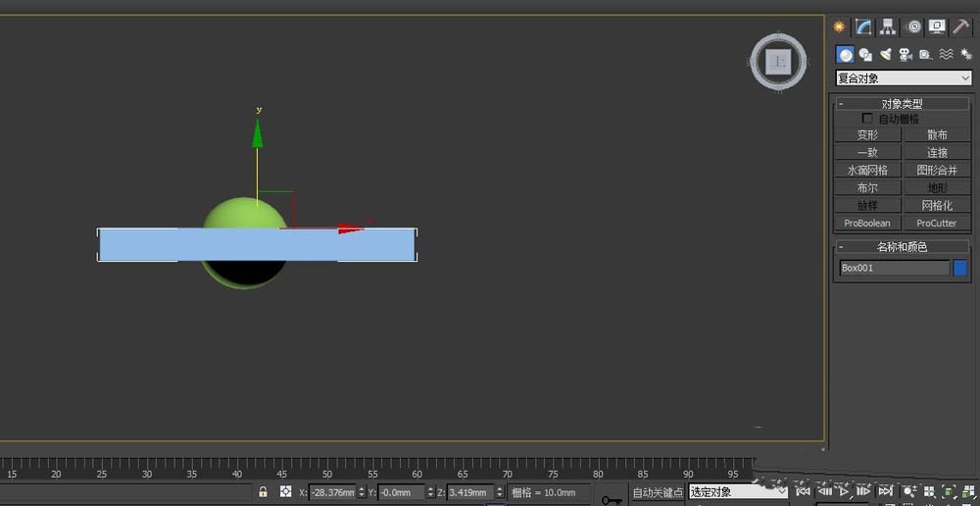Select the Cameras category icon
This screenshot has height=506, width=980.
pyautogui.click(x=906, y=55)
